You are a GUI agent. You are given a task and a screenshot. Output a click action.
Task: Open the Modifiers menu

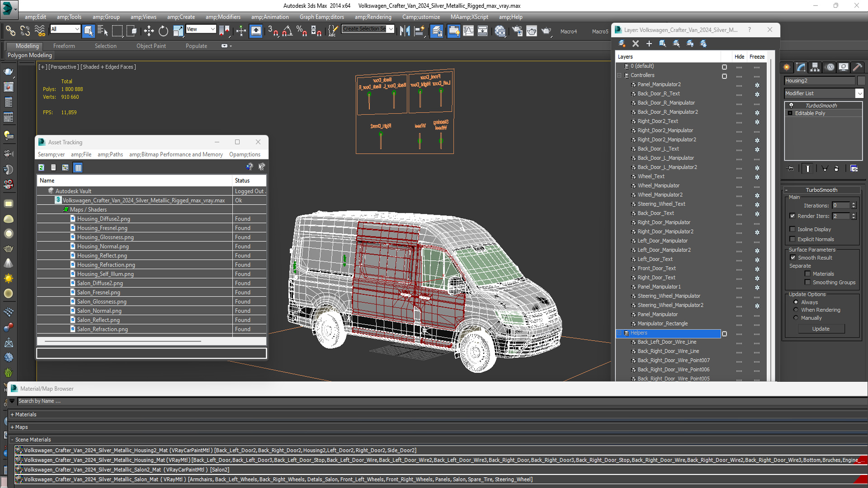pyautogui.click(x=223, y=17)
